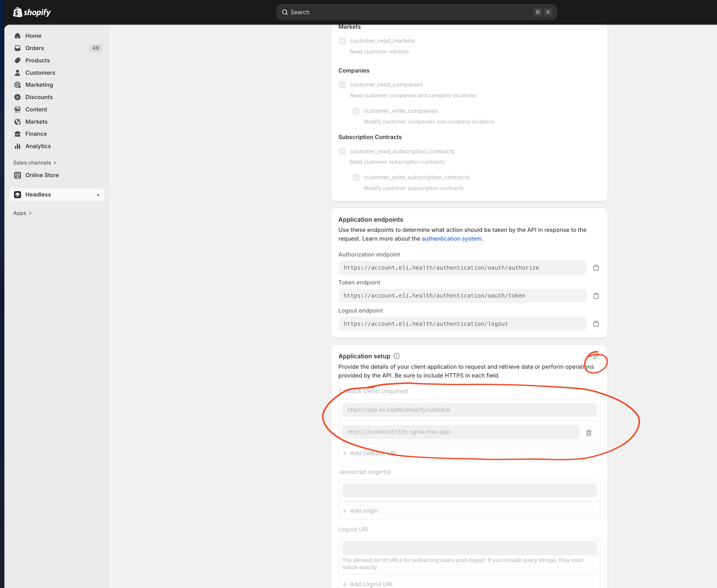The height and width of the screenshot is (588, 717).
Task: Delete the ngrok callback URI
Action: point(589,433)
